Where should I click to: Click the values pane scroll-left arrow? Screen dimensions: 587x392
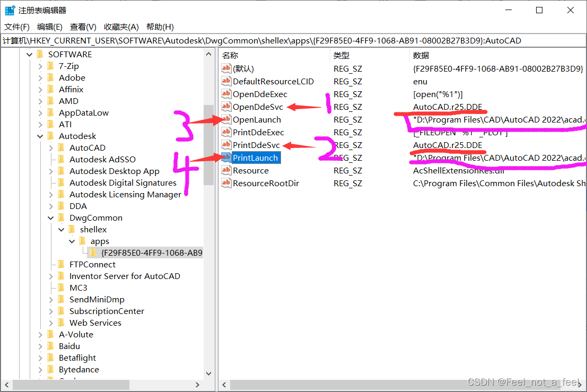[x=224, y=385]
